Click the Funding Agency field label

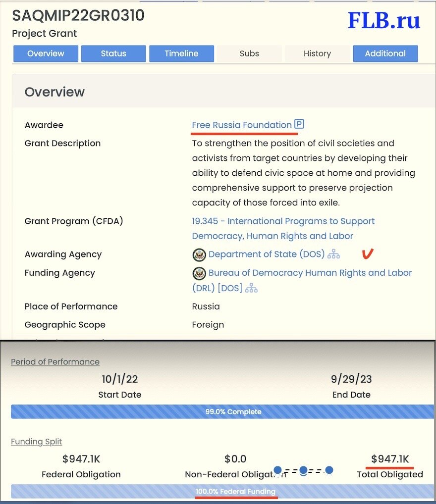point(60,273)
